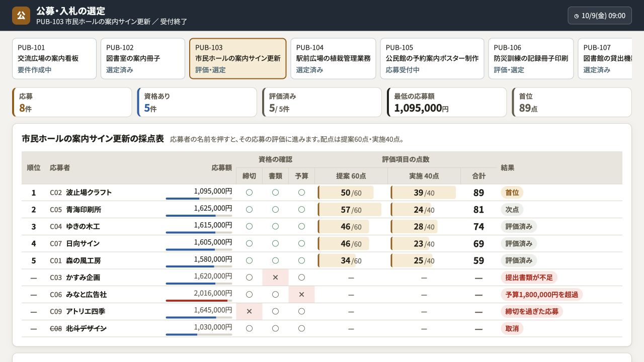Image resolution: width=644 pixels, height=362 pixels.
Task: Click みなと広告社's 書類 circle mark
Action: coord(275,295)
